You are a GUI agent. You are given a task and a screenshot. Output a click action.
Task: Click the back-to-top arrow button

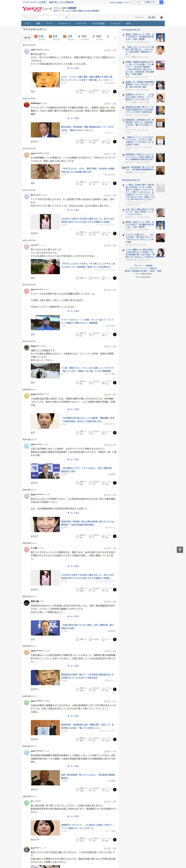[x=180, y=550]
